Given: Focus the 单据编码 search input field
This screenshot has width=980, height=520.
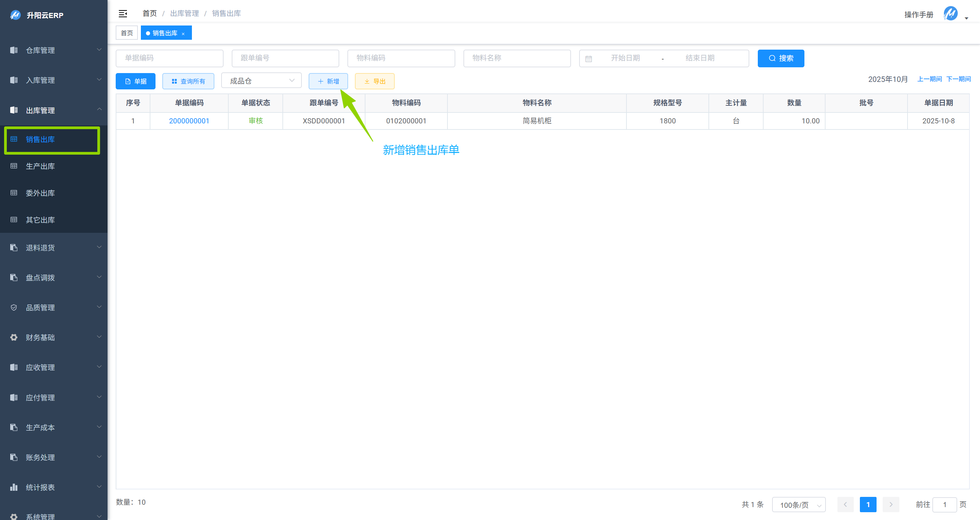Looking at the screenshot, I should tap(169, 58).
